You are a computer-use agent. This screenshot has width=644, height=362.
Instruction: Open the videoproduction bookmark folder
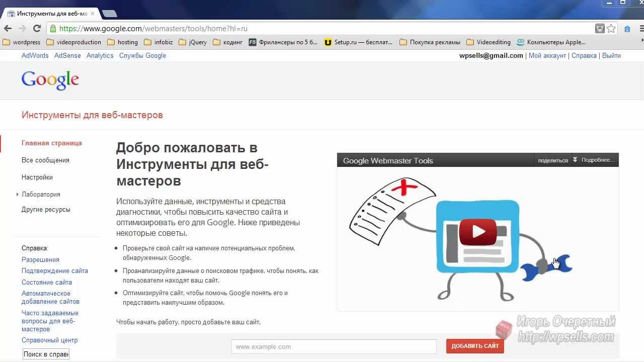[74, 42]
